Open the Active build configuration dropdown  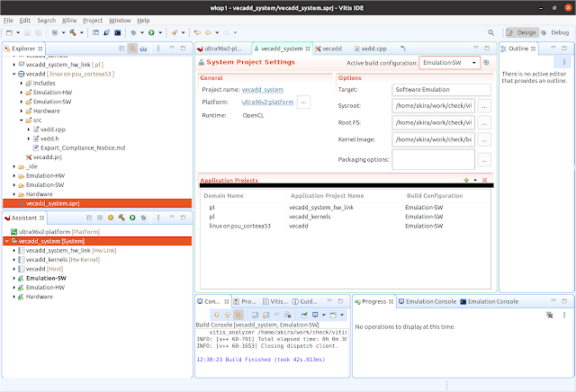pyautogui.click(x=449, y=63)
